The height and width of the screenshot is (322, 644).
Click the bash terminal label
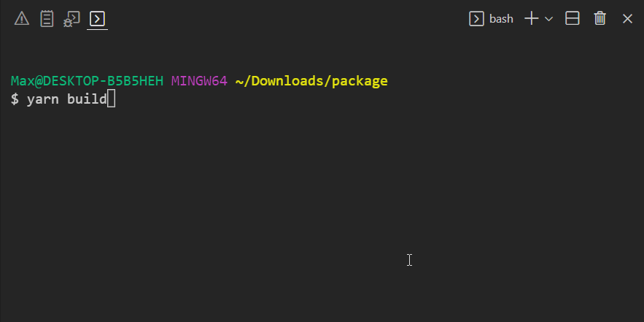(x=501, y=19)
